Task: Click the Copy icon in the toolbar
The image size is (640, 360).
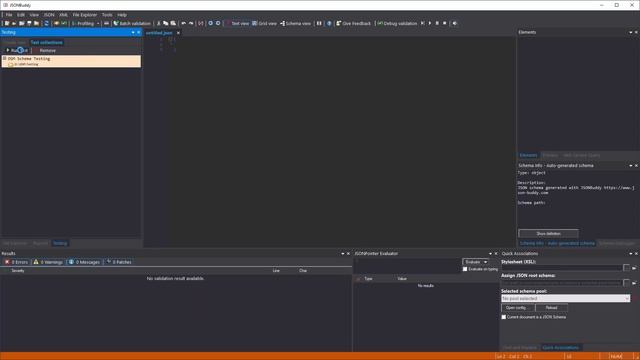Action: pos(165,23)
